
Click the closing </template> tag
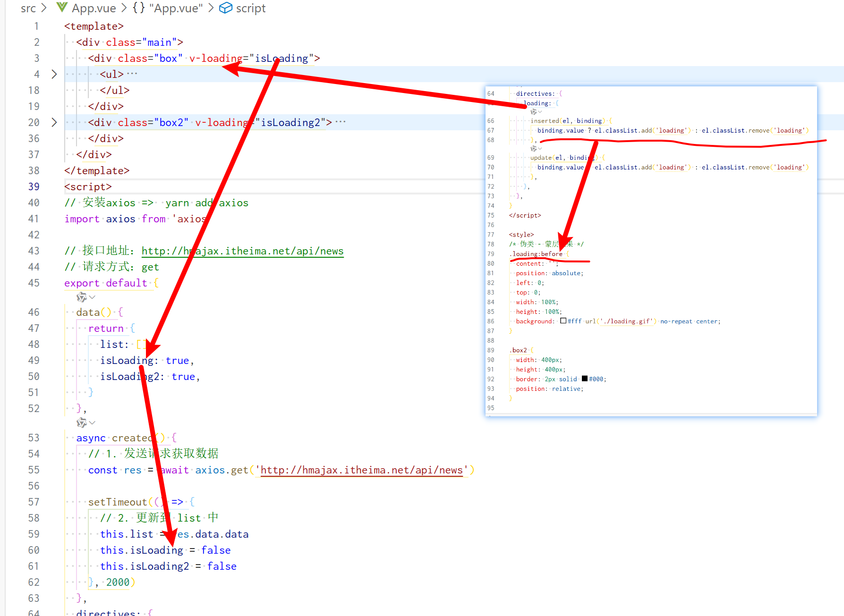97,170
